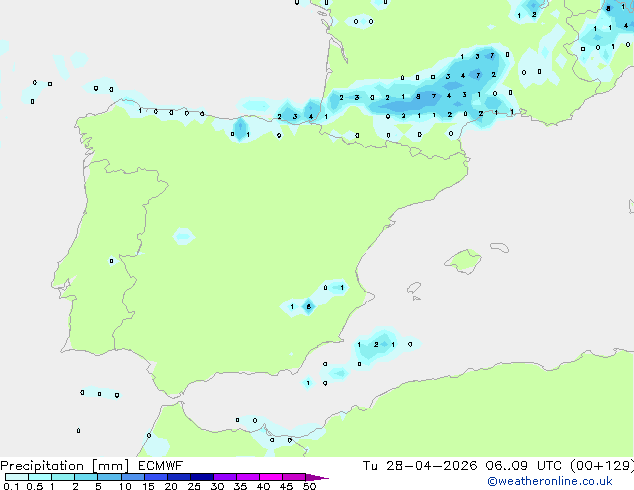
Task: Click the "0.5" legend scale label
Action: coord(34,486)
